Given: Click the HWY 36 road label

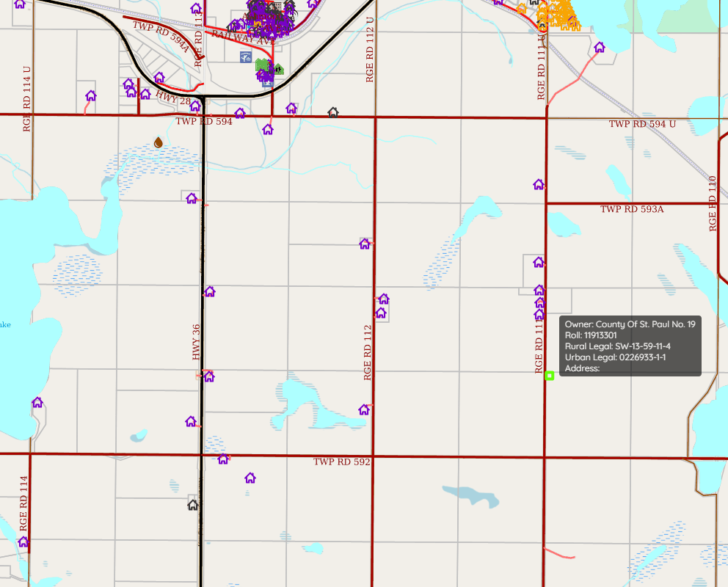Looking at the screenshot, I should pos(196,342).
